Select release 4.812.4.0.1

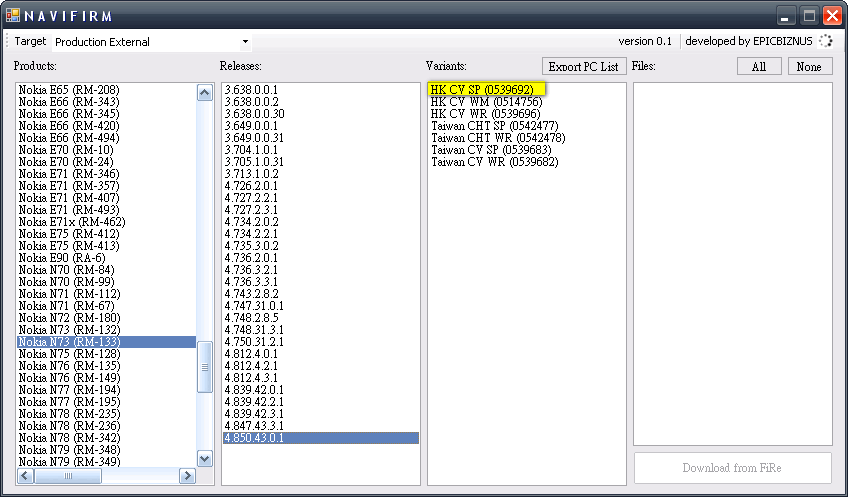click(251, 354)
